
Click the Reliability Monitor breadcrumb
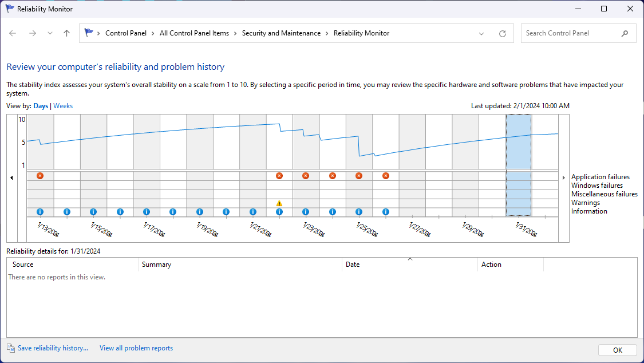coord(361,33)
